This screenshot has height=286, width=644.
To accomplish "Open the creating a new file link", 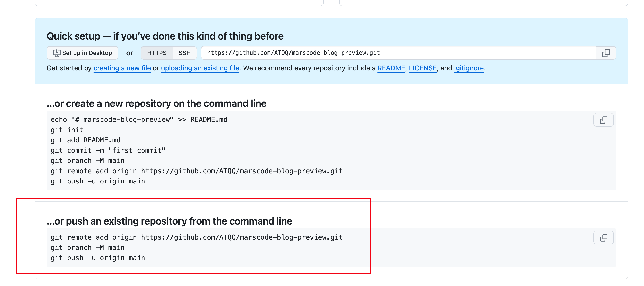I will click(122, 68).
